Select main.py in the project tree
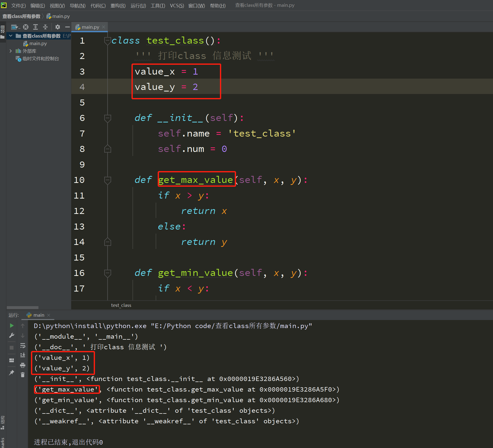The image size is (493, 448). coord(38,44)
